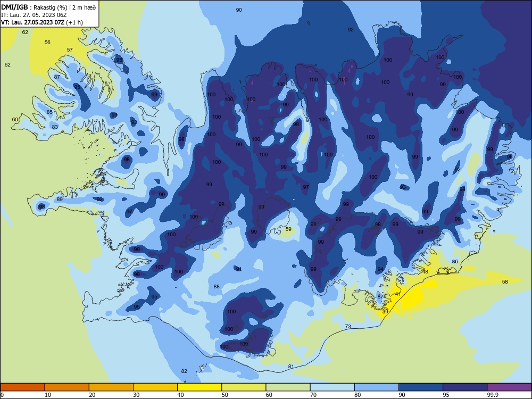
Task: Click the 0–10 dark orange legend swatch
Action: point(22,387)
